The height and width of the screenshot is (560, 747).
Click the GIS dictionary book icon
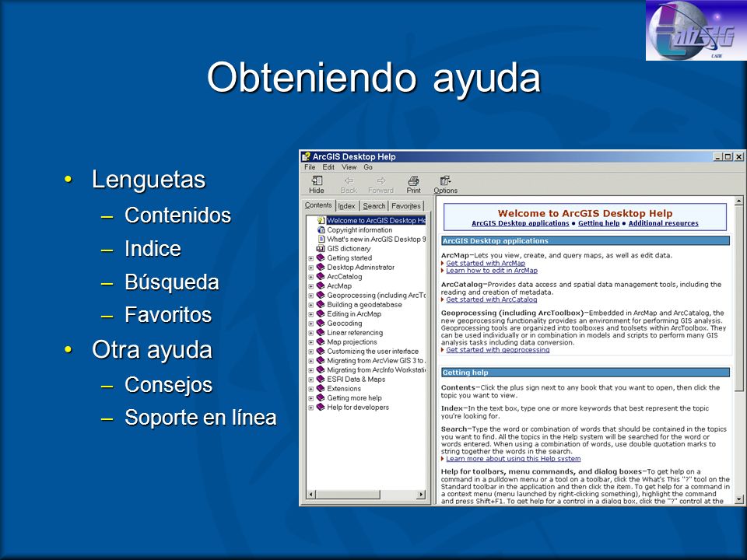click(x=321, y=249)
